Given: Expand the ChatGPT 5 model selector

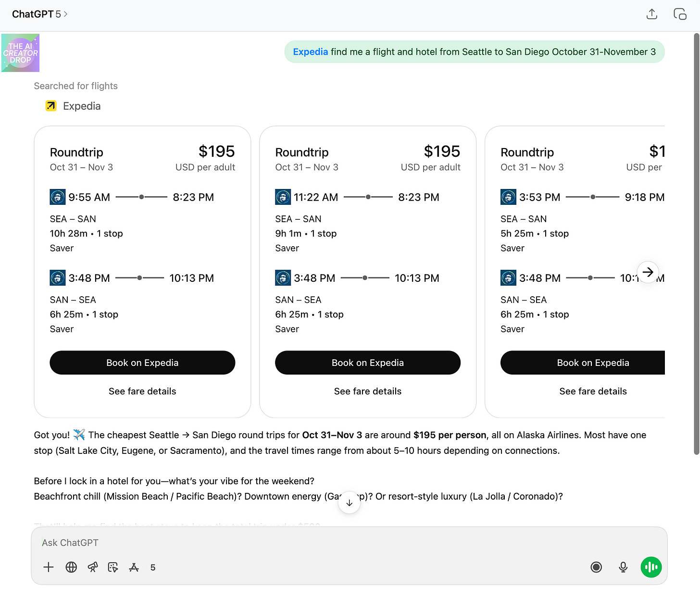Looking at the screenshot, I should pyautogui.click(x=40, y=14).
